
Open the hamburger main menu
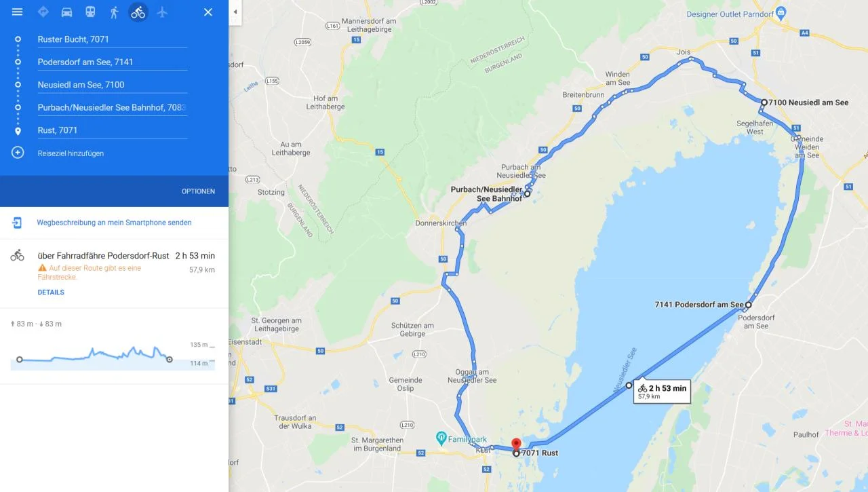[x=17, y=12]
